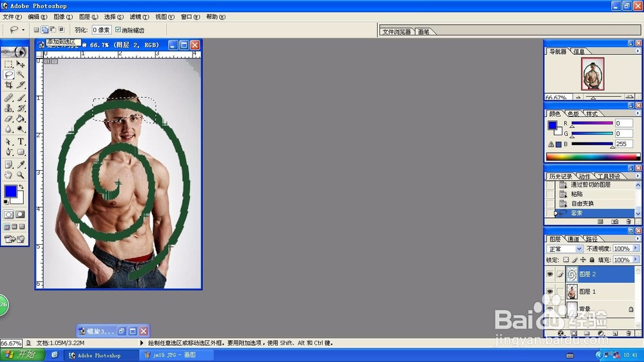
Task: Reset to default foreground/background colors
Action: tap(6, 202)
